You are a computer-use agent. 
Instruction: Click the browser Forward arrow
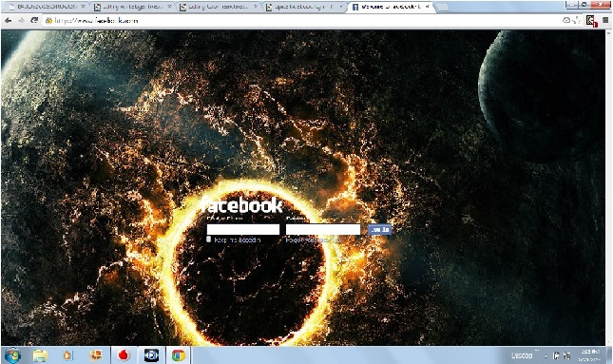[21, 20]
